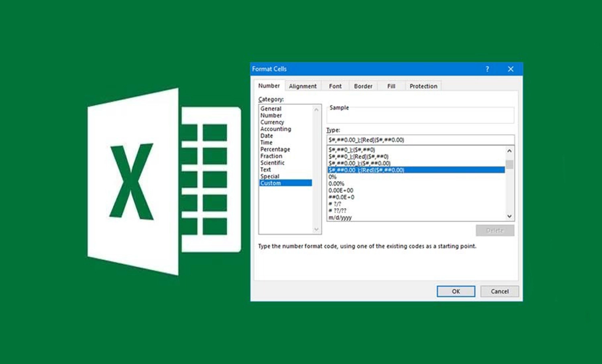This screenshot has height=364, width=602.
Task: Click the Help question mark icon
Action: click(x=487, y=69)
